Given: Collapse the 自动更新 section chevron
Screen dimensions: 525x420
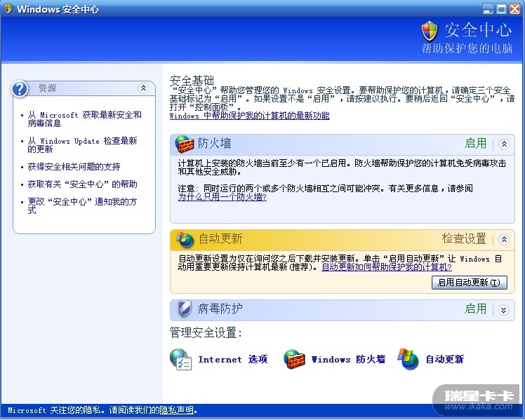Looking at the screenshot, I should (x=504, y=239).
